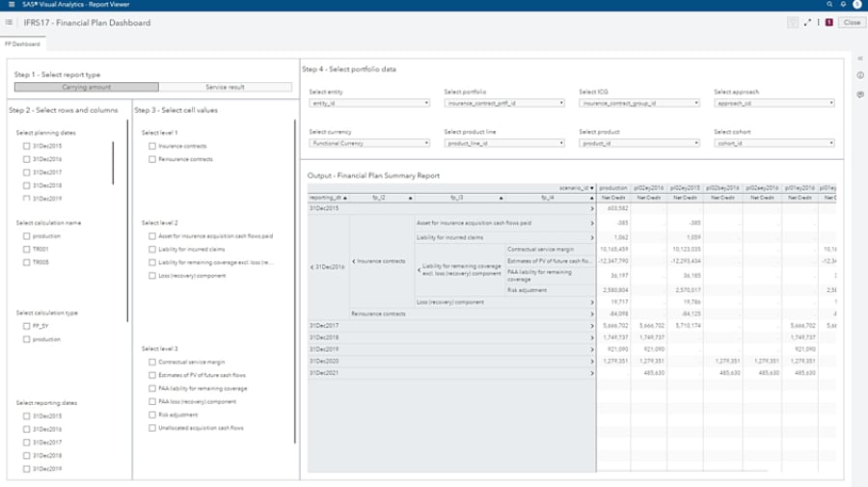The width and height of the screenshot is (868, 487).
Task: Collapse the 31Dec2016 reporting date group
Action: (312, 267)
